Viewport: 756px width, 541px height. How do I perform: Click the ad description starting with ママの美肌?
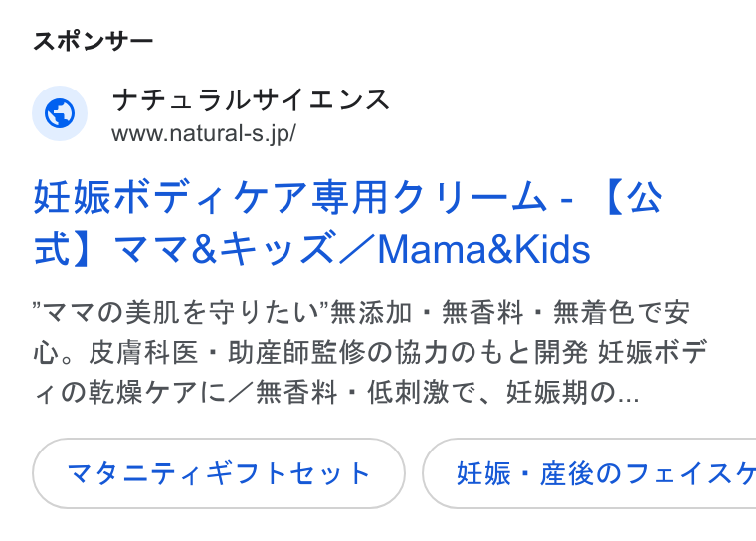pos(370,352)
